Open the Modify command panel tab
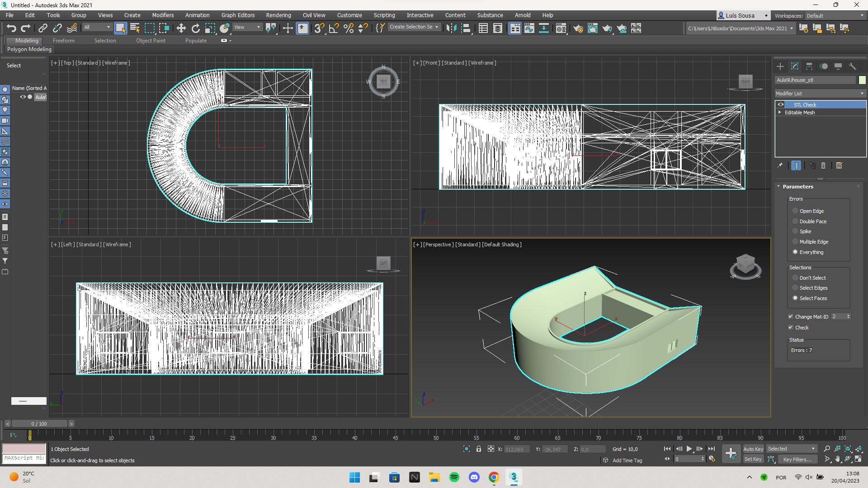 (x=795, y=66)
